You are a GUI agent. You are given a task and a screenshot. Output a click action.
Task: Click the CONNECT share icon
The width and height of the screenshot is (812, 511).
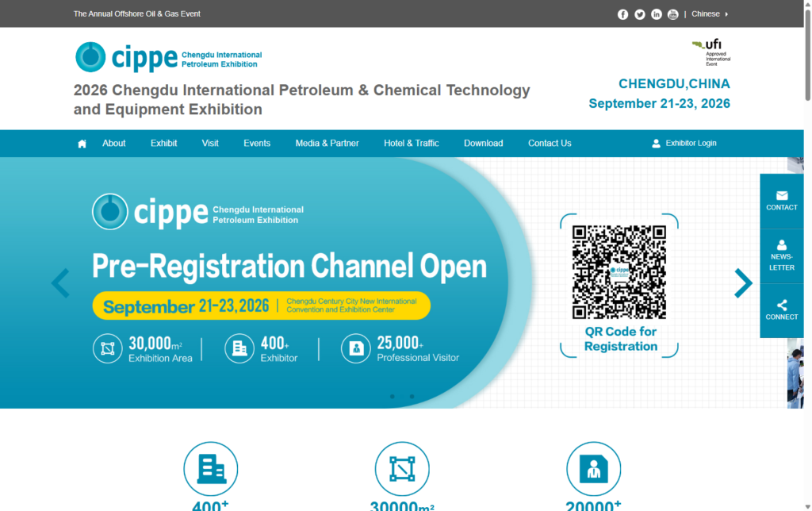(781, 305)
